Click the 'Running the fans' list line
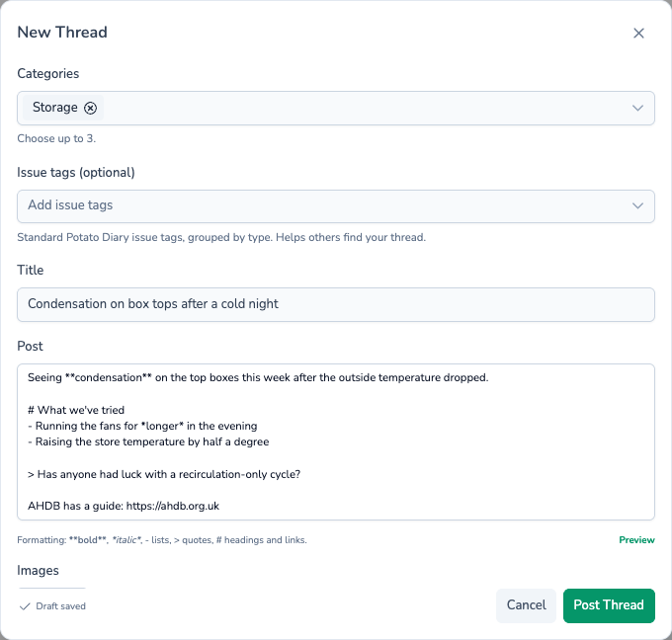 point(142,426)
